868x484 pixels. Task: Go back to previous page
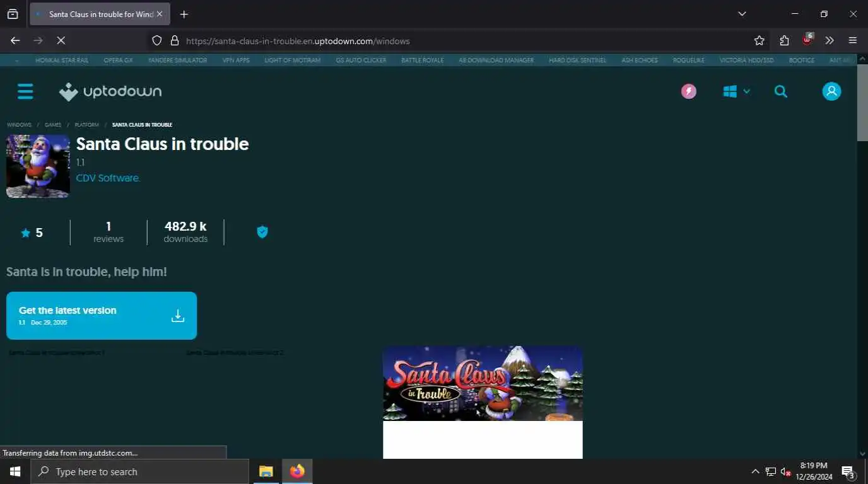(15, 40)
